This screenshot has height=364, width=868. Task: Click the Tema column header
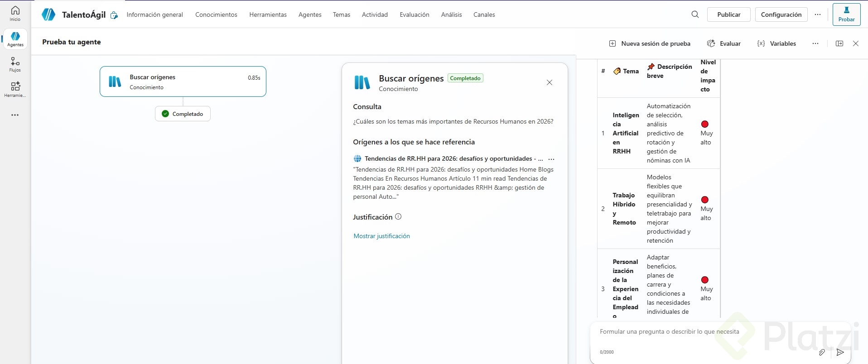point(626,71)
